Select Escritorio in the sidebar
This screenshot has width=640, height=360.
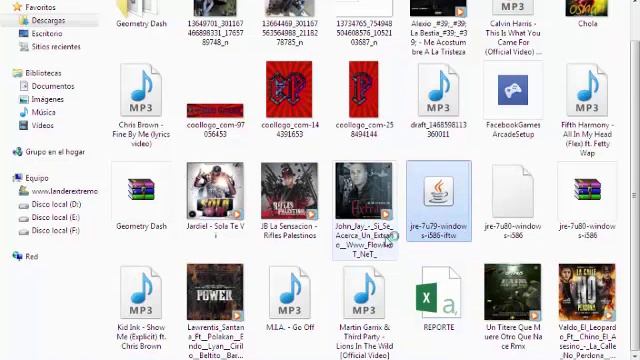pyautogui.click(x=47, y=33)
